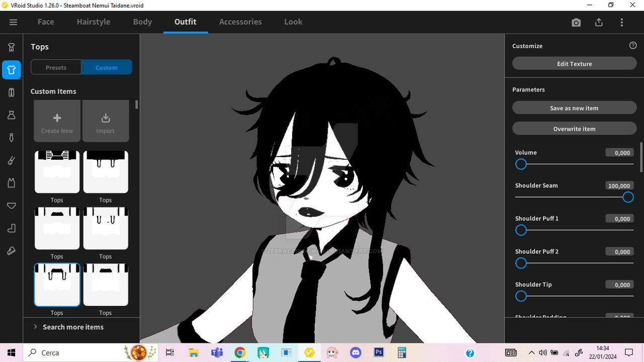Open the Look tab

click(293, 22)
